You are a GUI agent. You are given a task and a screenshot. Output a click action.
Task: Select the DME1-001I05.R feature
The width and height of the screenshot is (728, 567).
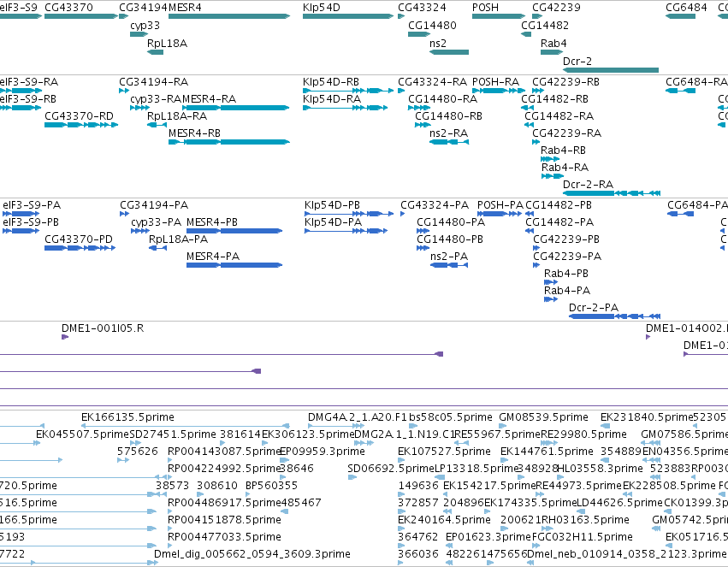(x=65, y=337)
